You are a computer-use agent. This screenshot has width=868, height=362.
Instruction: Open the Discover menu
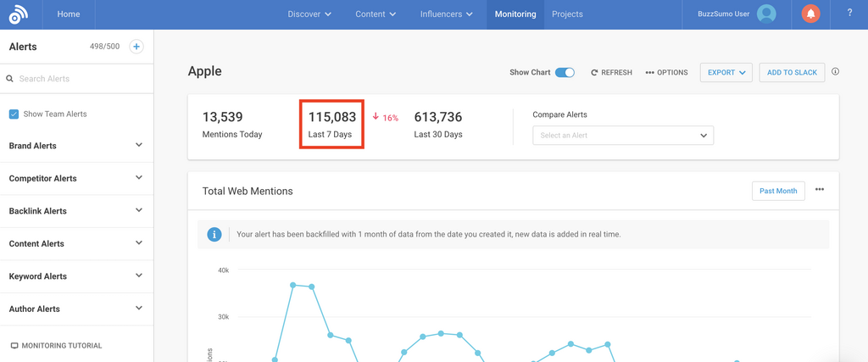[x=309, y=14]
